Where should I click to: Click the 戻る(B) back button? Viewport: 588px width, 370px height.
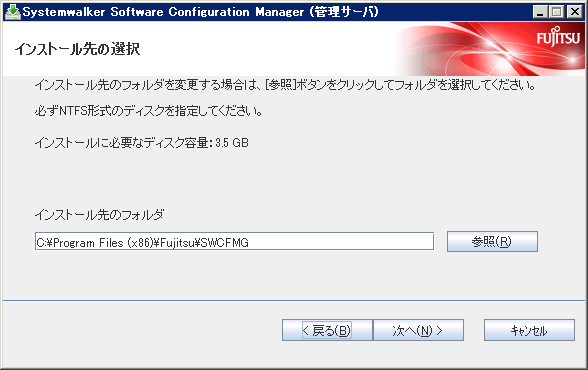[x=327, y=330]
